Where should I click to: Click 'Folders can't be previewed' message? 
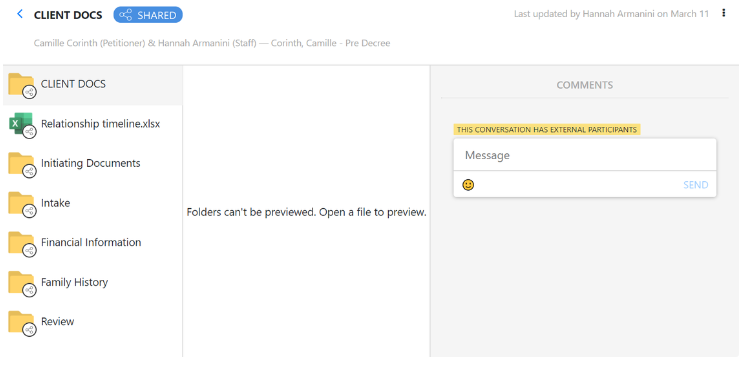(306, 212)
